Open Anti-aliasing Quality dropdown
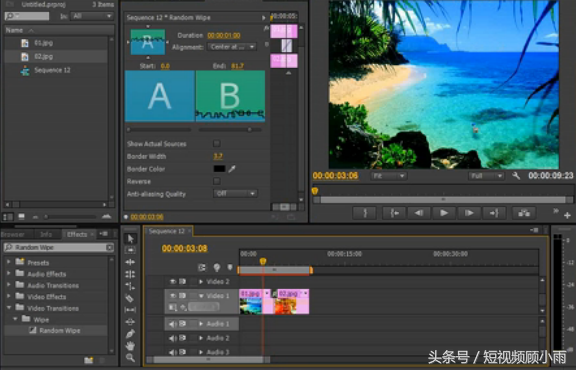 [235, 194]
